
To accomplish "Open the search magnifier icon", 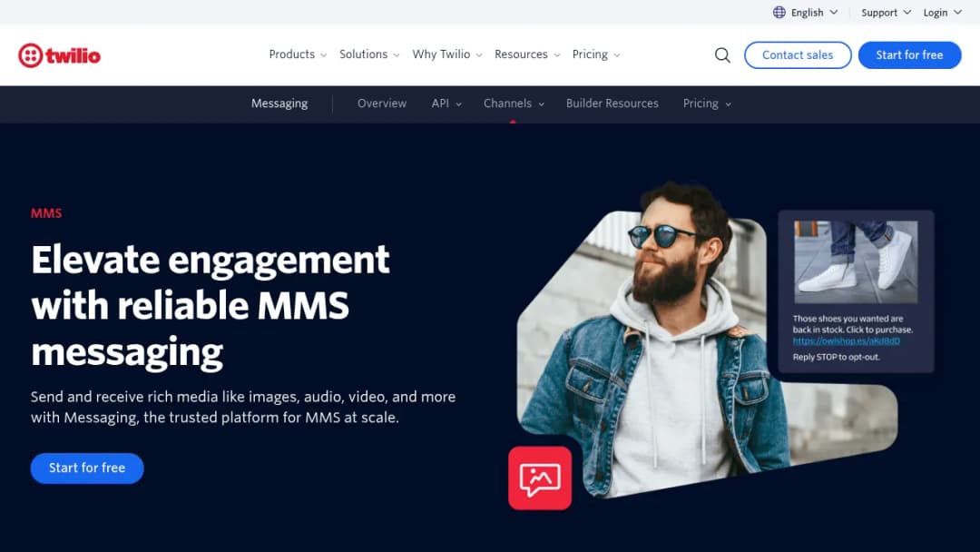I will pyautogui.click(x=722, y=55).
